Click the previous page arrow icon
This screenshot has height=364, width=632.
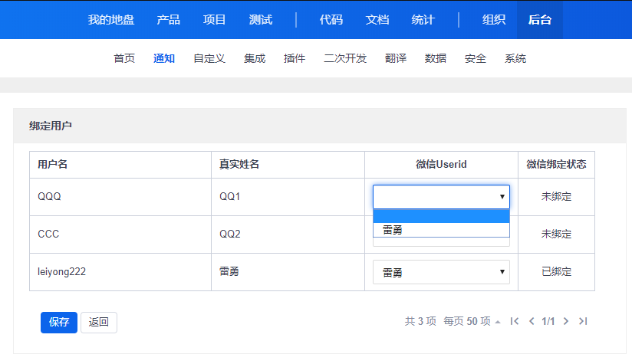[532, 322]
